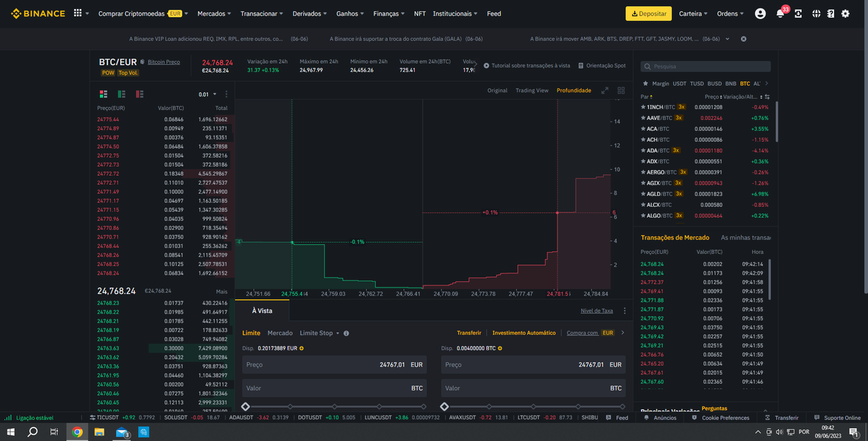
Task: Open Google Chrome from the taskbar
Action: (x=77, y=432)
